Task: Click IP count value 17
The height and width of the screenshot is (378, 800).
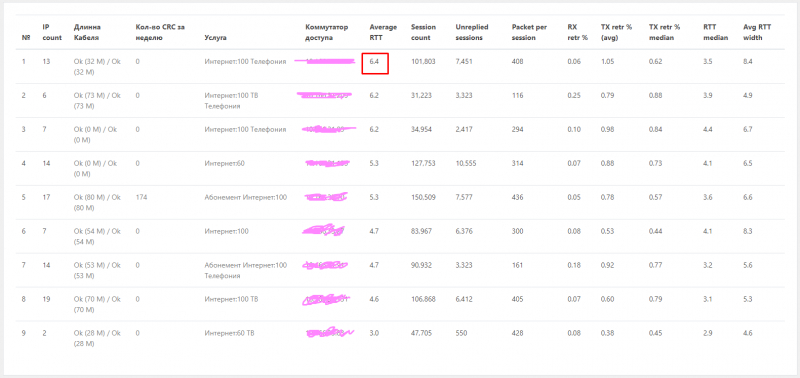Action: point(46,197)
